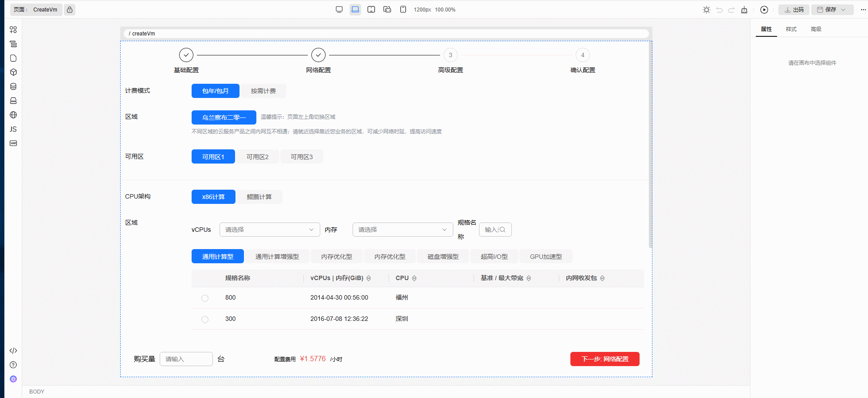This screenshot has height=398, width=868.
Task: Select 通用计算型 spec tab
Action: point(218,257)
